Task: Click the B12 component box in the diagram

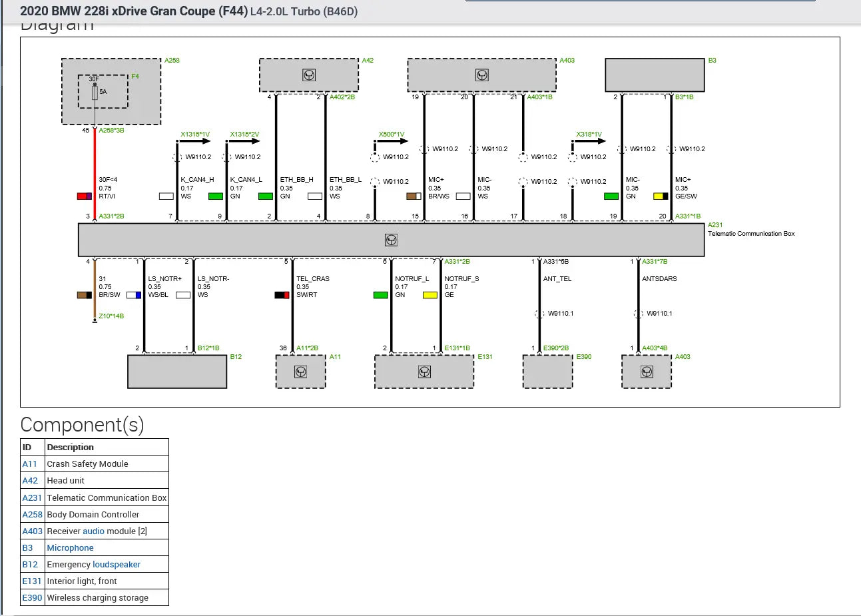Action: [x=177, y=372]
